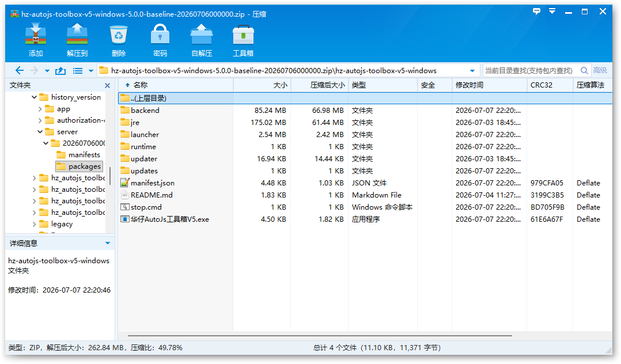
Task: Select the 华仔AutoJs工具箱V5.exe application icon
Action: tap(125, 219)
